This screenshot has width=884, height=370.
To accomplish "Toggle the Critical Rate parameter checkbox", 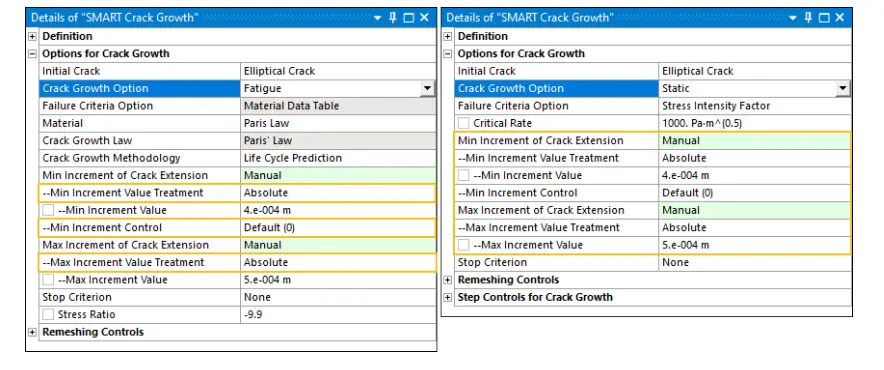I will [x=463, y=123].
